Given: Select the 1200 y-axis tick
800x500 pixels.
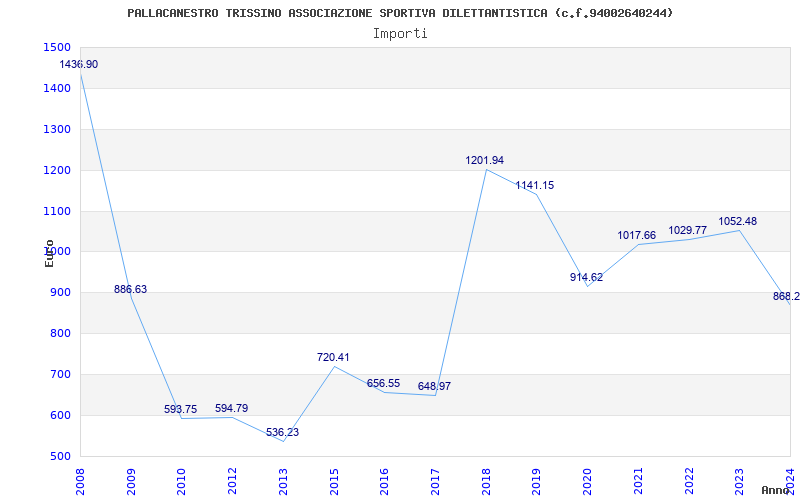Looking at the screenshot, I should coord(58,170).
